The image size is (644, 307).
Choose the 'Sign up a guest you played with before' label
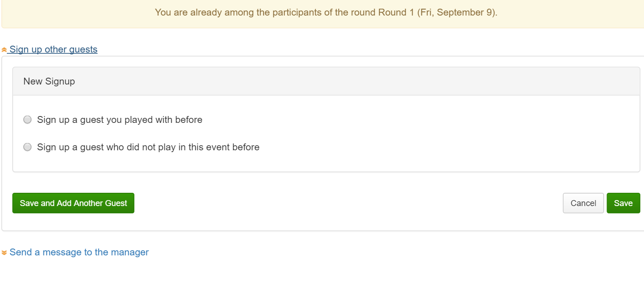coord(120,120)
